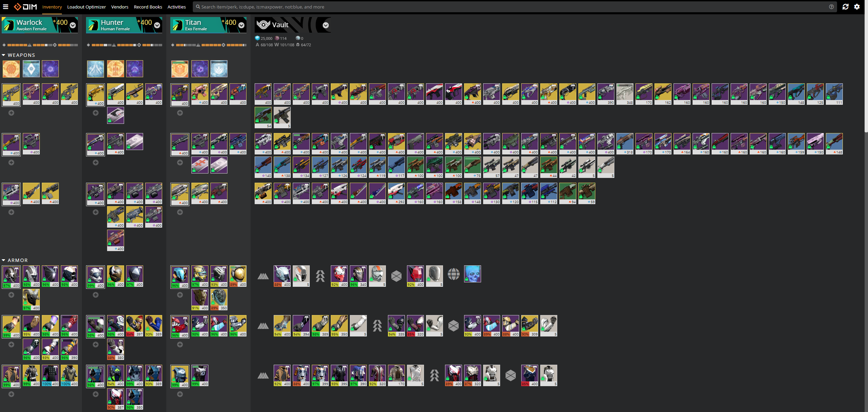Collapse the WEAPONS section

point(19,55)
